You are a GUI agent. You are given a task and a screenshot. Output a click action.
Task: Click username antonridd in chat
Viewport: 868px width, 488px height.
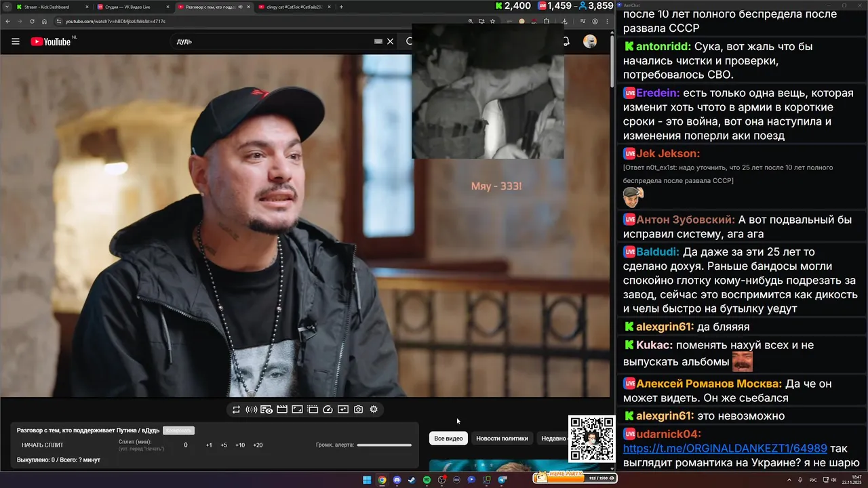point(663,47)
